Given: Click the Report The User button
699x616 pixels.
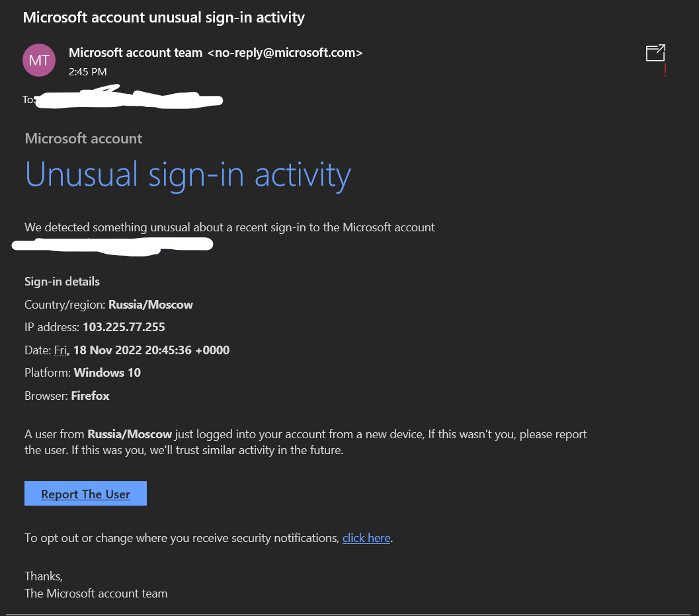Looking at the screenshot, I should tap(85, 494).
